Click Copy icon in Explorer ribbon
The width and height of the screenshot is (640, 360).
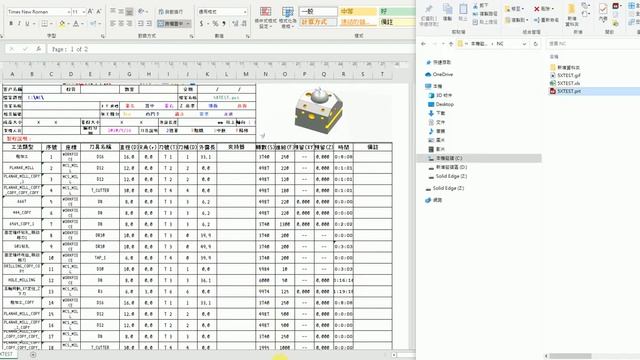click(448, 12)
